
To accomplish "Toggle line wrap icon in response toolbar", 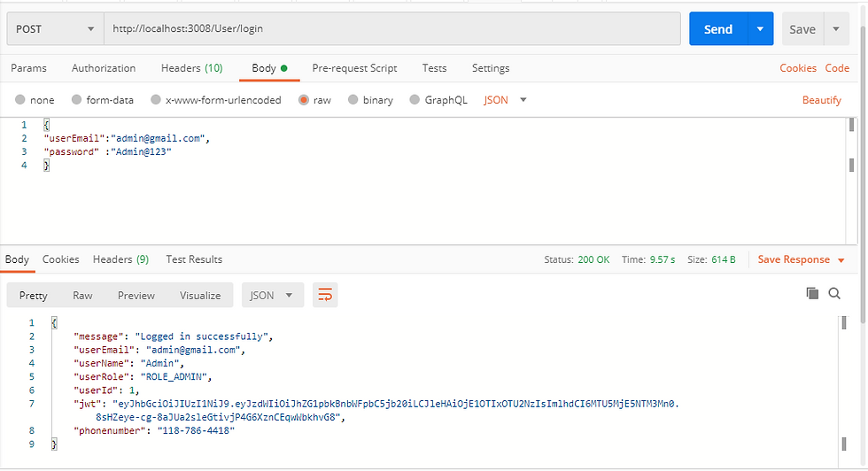I will [x=325, y=295].
